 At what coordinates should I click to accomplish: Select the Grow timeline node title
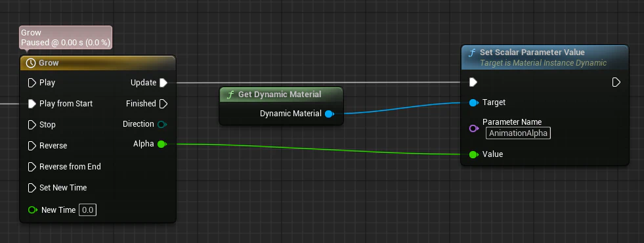click(x=49, y=63)
